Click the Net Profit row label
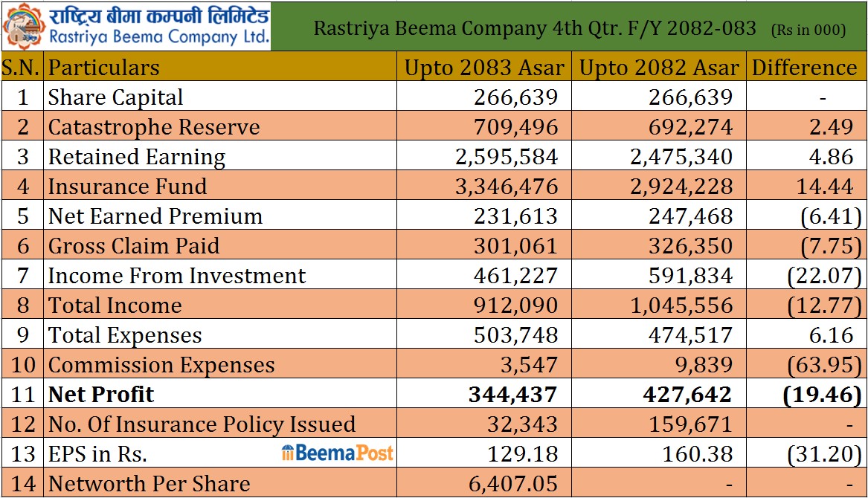 pyautogui.click(x=101, y=395)
